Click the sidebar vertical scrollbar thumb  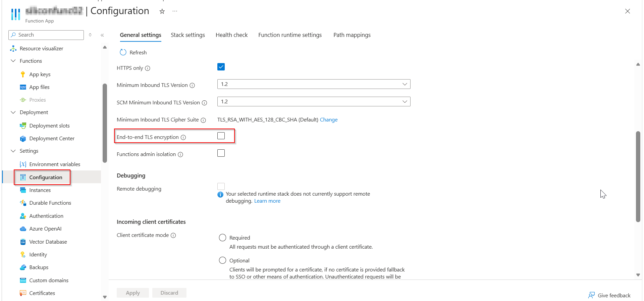(105, 123)
